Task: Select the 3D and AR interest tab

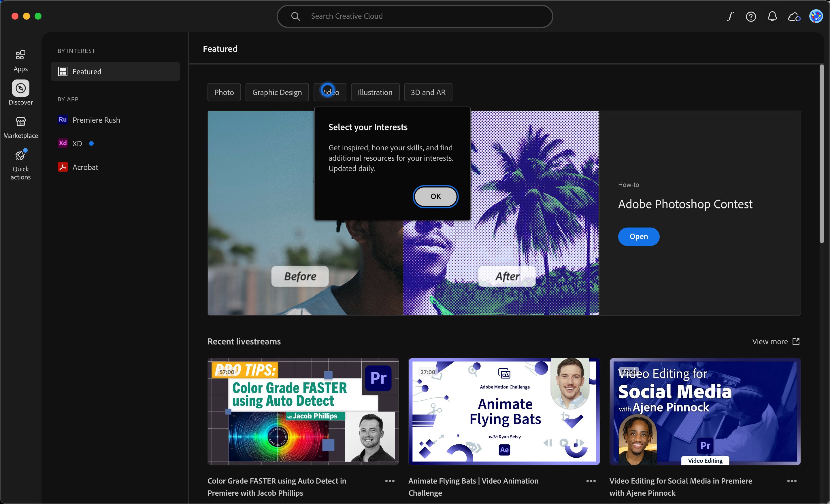Action: [x=428, y=92]
